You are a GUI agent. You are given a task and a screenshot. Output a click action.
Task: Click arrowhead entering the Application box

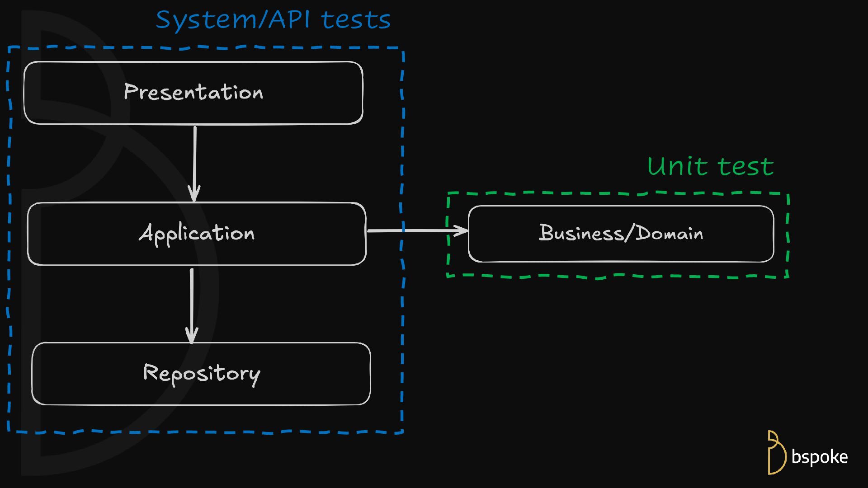click(194, 195)
